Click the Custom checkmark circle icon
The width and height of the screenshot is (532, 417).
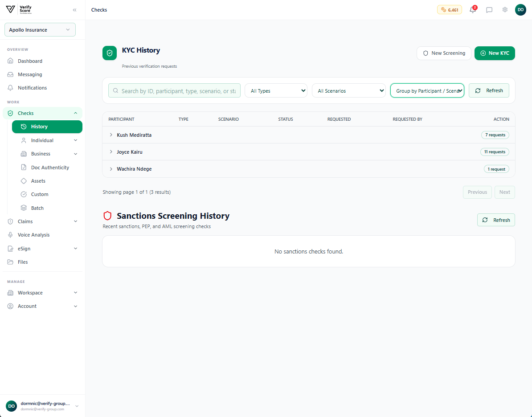(24, 194)
